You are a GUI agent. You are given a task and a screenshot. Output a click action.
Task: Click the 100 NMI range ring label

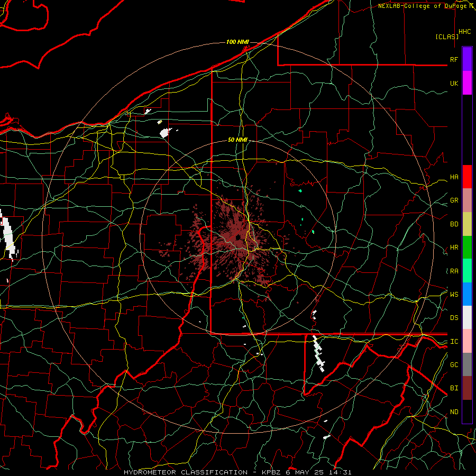pyautogui.click(x=237, y=42)
